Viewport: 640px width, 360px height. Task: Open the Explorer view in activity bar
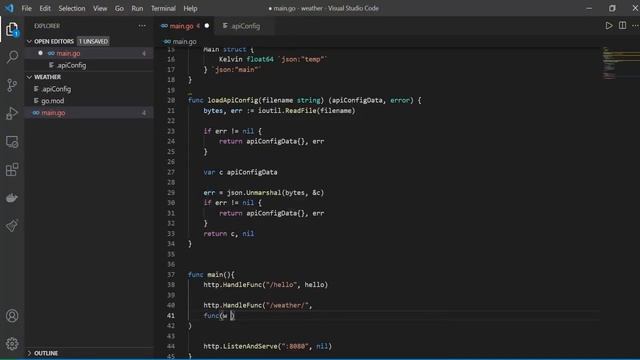click(x=12, y=29)
